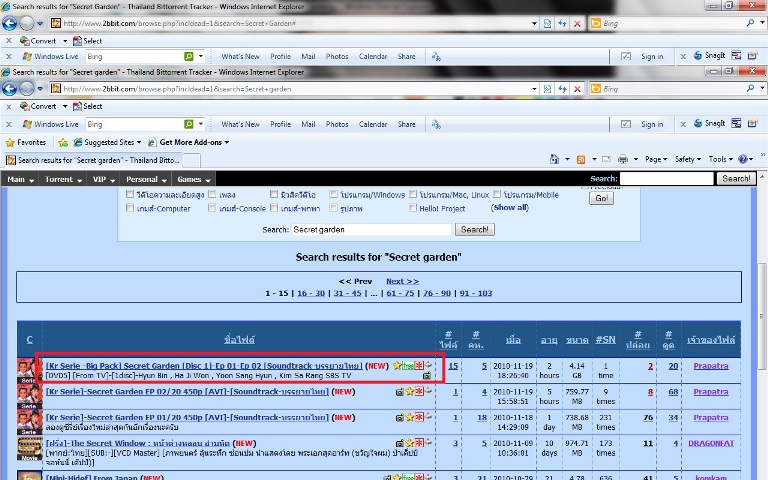Open Main menu on site navigation bar
The width and height of the screenshot is (768, 480).
(x=20, y=179)
